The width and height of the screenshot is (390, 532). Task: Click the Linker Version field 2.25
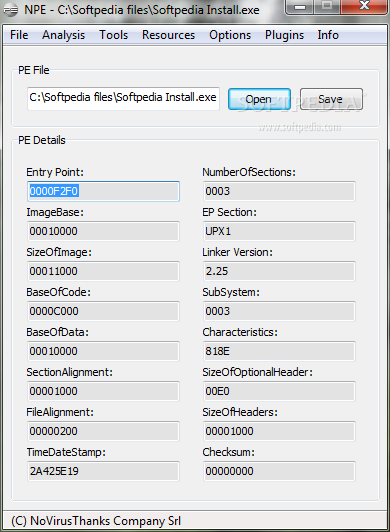pyautogui.click(x=279, y=271)
